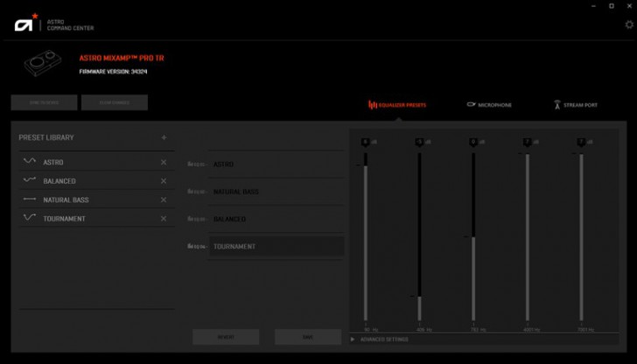Click the microphone icon
This screenshot has width=637, height=364.
[471, 104]
